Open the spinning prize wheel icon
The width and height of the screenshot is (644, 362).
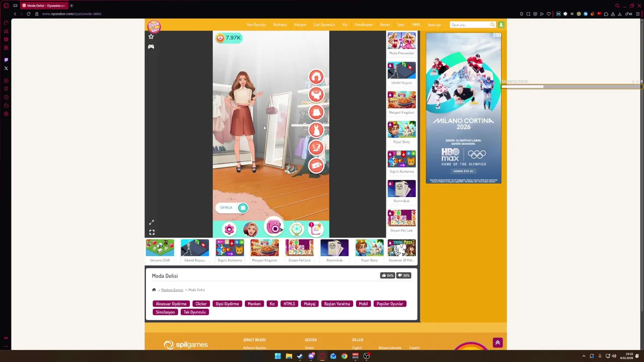click(x=296, y=229)
